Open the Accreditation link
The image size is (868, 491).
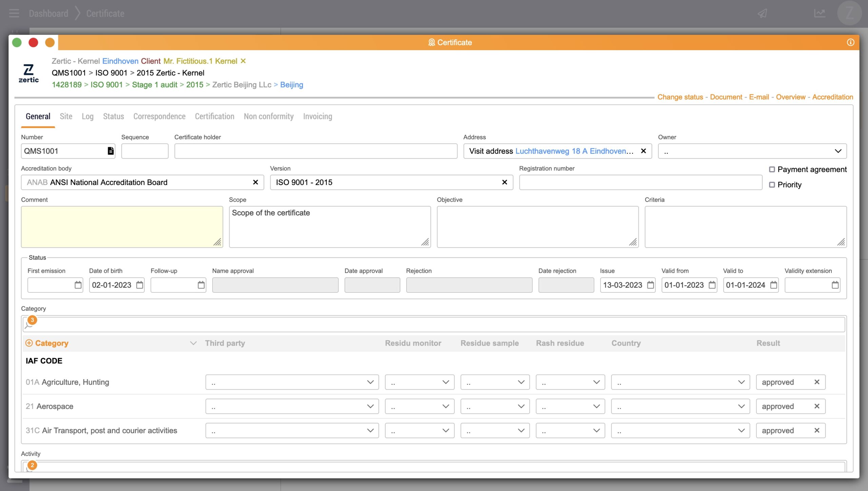[832, 97]
